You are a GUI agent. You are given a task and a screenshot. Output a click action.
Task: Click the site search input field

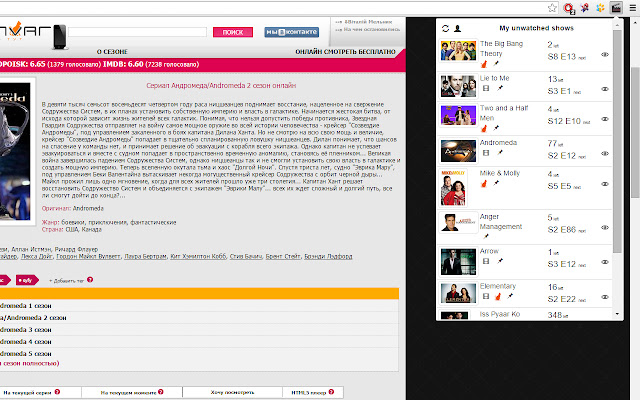click(138, 32)
